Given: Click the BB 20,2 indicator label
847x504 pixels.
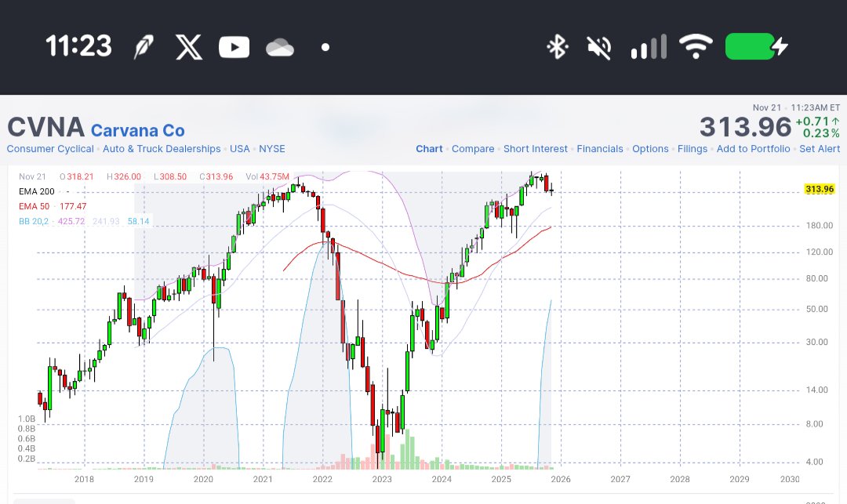Looking at the screenshot, I should click(x=34, y=221).
